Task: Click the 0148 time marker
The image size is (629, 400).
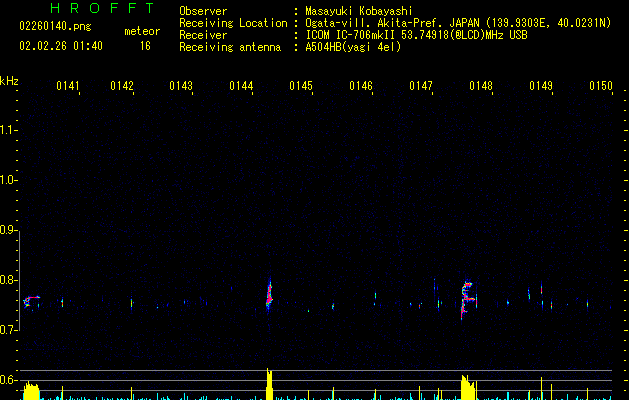Action: point(481,86)
